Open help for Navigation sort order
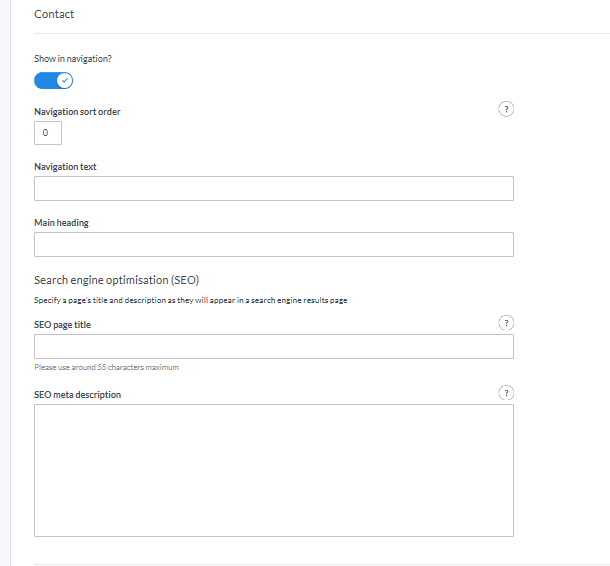Image resolution: width=610 pixels, height=566 pixels. tap(506, 110)
